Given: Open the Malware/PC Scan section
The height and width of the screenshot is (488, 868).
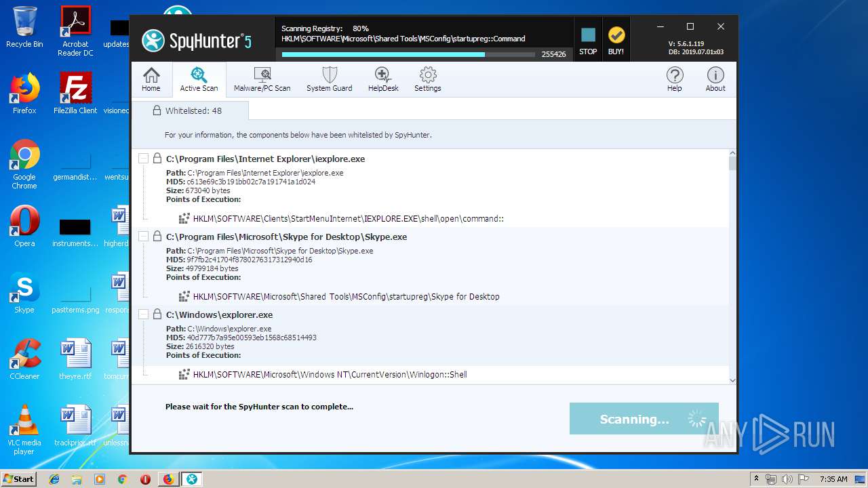Looking at the screenshot, I should [x=262, y=79].
